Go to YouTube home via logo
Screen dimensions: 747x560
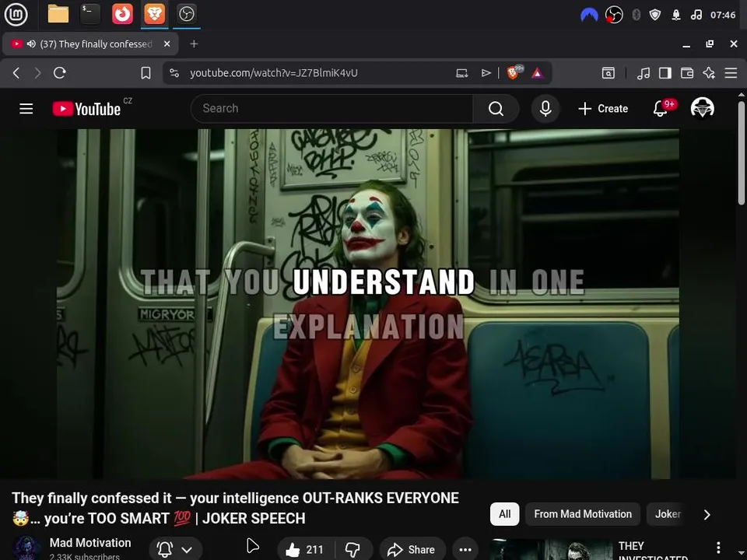click(86, 109)
